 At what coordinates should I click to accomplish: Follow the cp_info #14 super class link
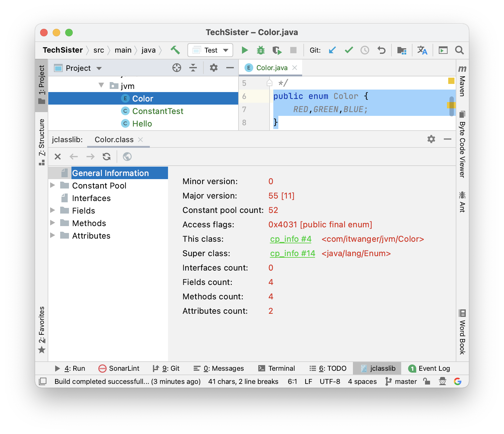292,253
